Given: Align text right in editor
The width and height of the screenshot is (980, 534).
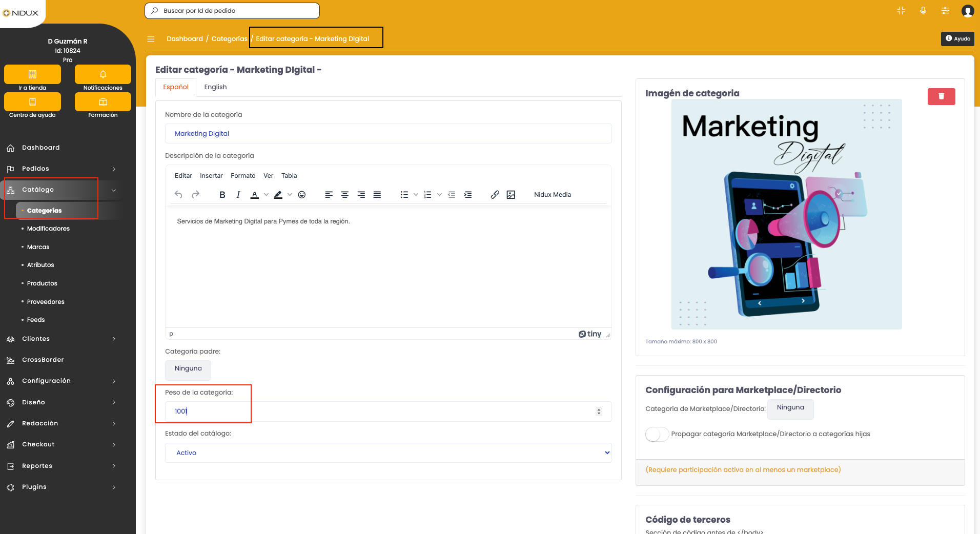Looking at the screenshot, I should 361,195.
